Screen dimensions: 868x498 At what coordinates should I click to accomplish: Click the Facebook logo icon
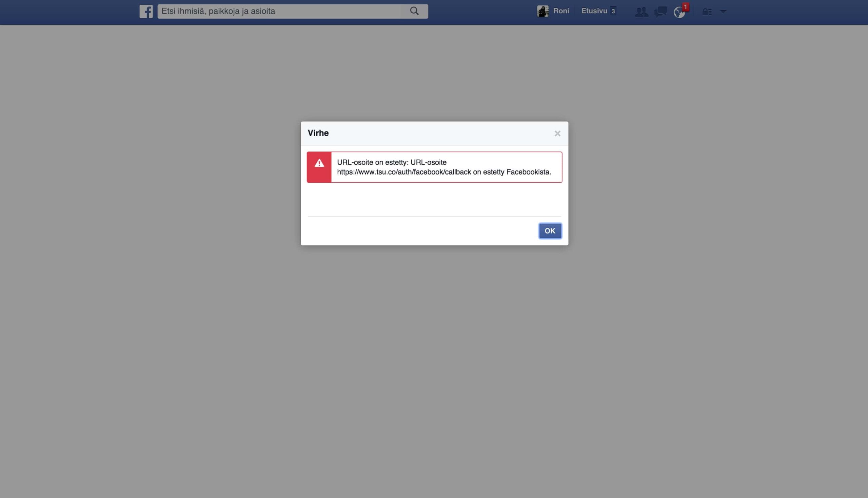(146, 11)
